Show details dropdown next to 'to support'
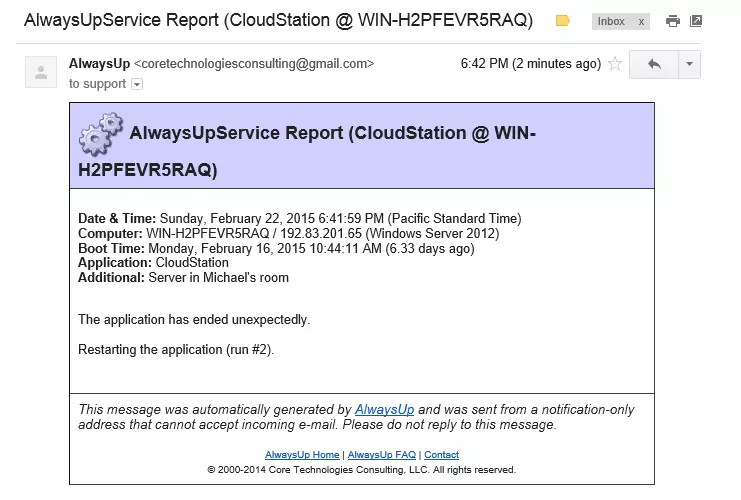Image resolution: width=741 pixels, height=500 pixels. pos(137,84)
